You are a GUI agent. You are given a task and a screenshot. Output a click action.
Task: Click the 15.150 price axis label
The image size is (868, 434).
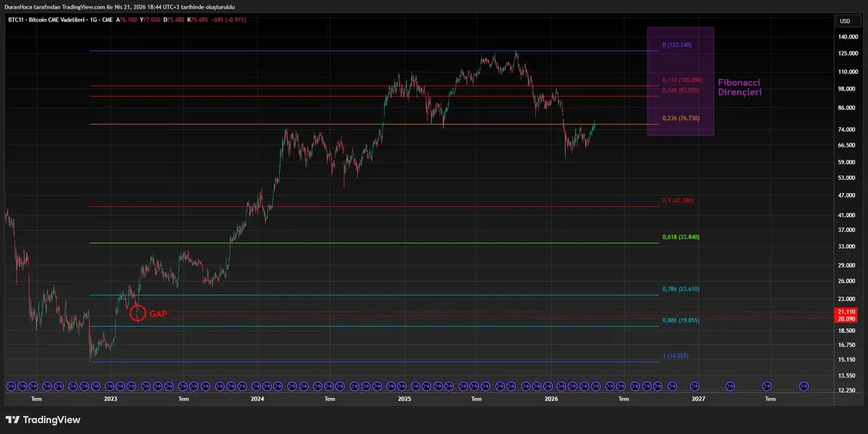[846, 359]
